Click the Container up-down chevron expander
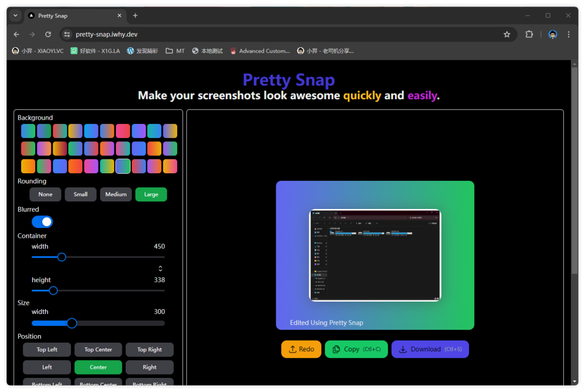The height and width of the screenshot is (392, 585). click(160, 269)
